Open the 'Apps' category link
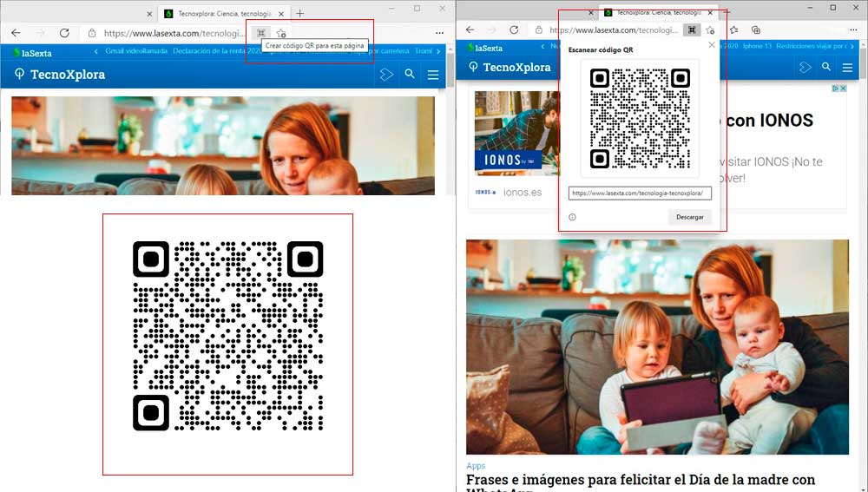 pos(476,466)
